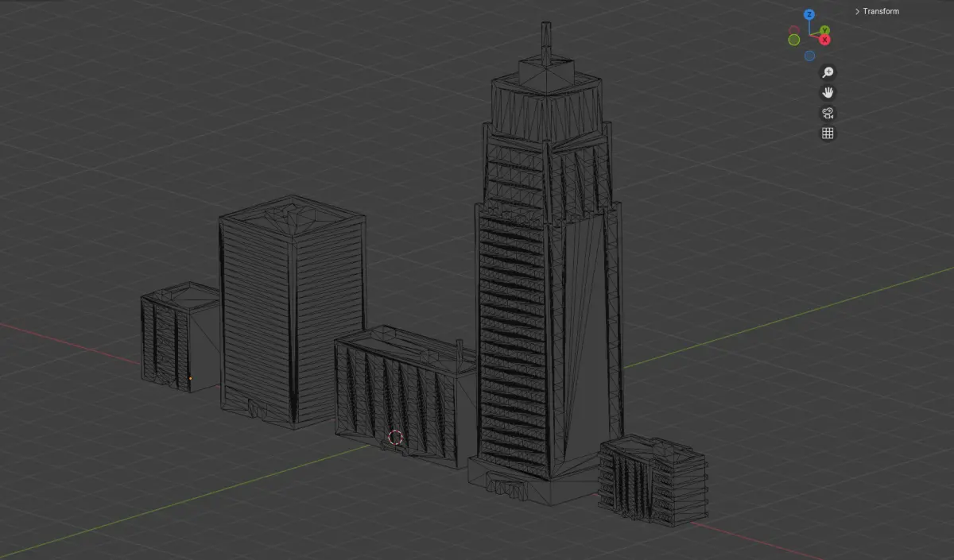Click the dark blue negative-Z gizmo circle
Viewport: 954px width, 560px height.
[809, 56]
